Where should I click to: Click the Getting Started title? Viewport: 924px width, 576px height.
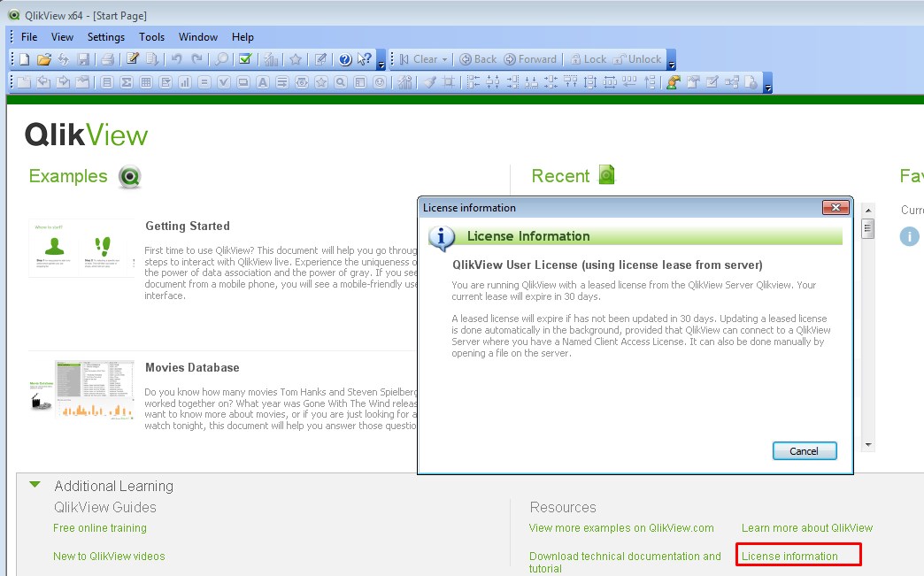pyautogui.click(x=188, y=227)
